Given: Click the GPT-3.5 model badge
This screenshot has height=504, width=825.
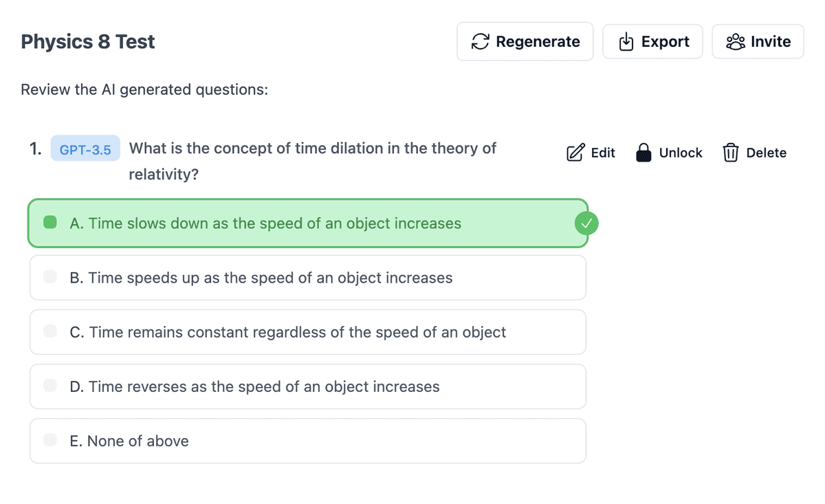Looking at the screenshot, I should pos(85,149).
